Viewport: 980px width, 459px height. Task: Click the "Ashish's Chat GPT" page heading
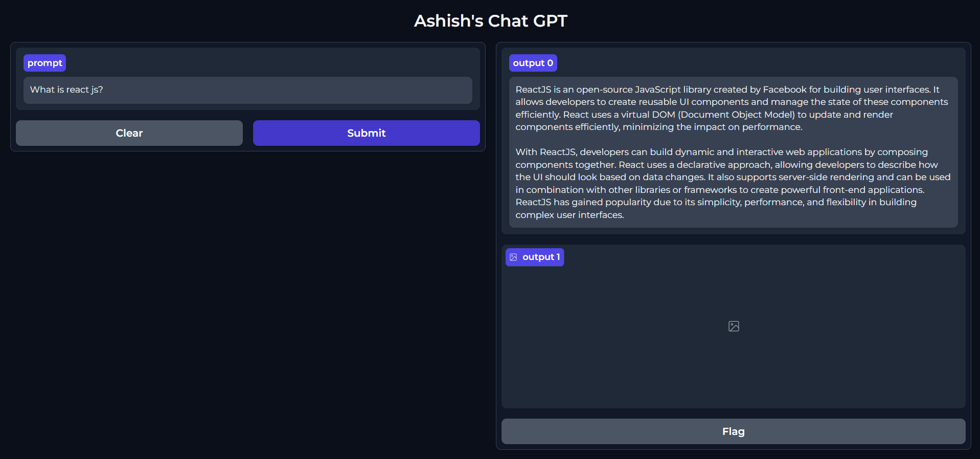490,21
